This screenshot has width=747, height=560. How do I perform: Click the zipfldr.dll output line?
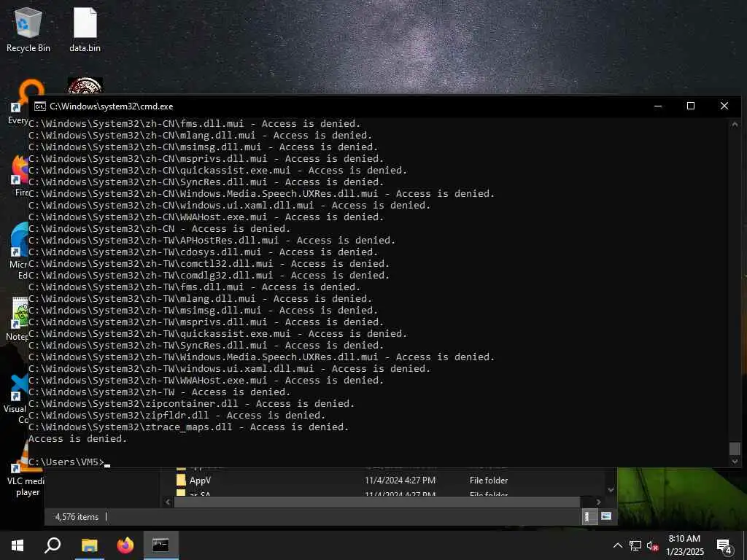177,415
